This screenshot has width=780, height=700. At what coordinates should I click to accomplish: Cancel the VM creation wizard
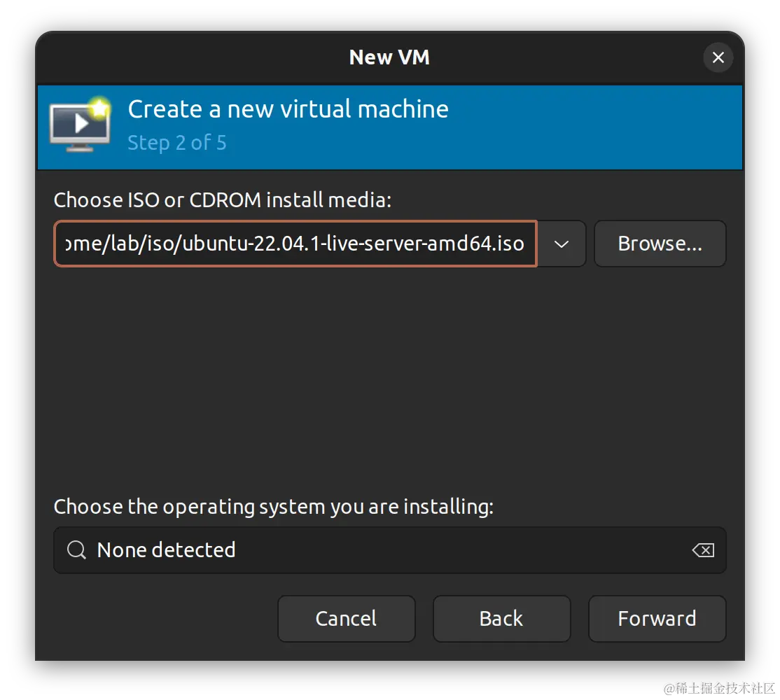click(x=346, y=619)
